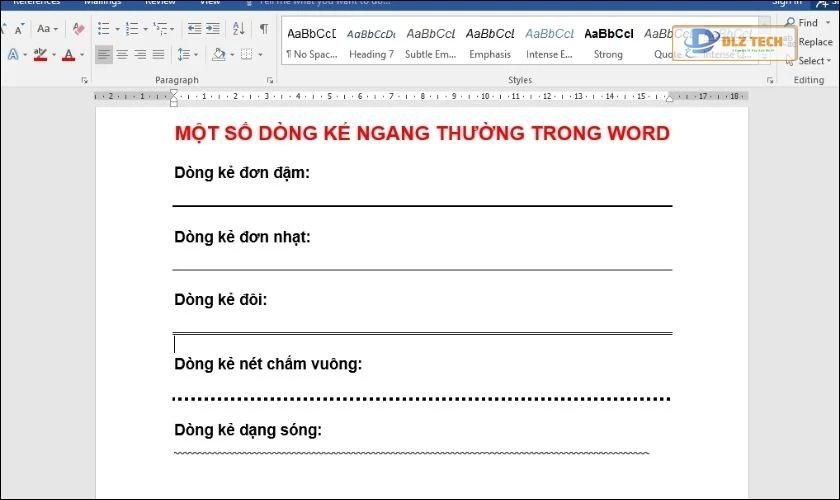Expand the Borders dropdown arrow
The width and height of the screenshot is (840, 500).
260,54
